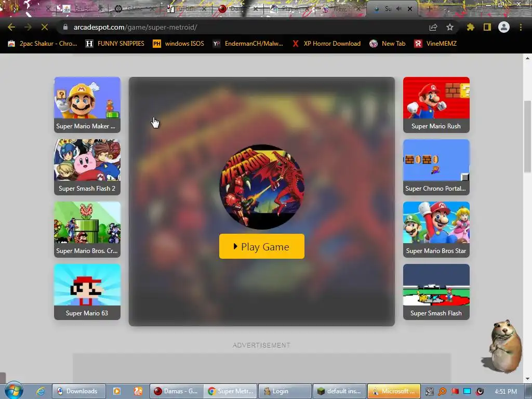
Task: Open the Chrome three-dot menu
Action: point(521,27)
